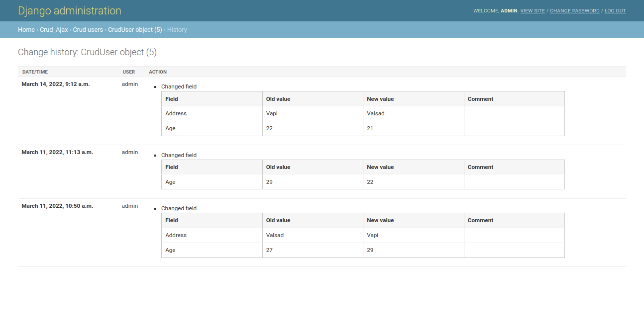Click new value Valsad in first table
The image size is (644, 334).
pyautogui.click(x=376, y=113)
